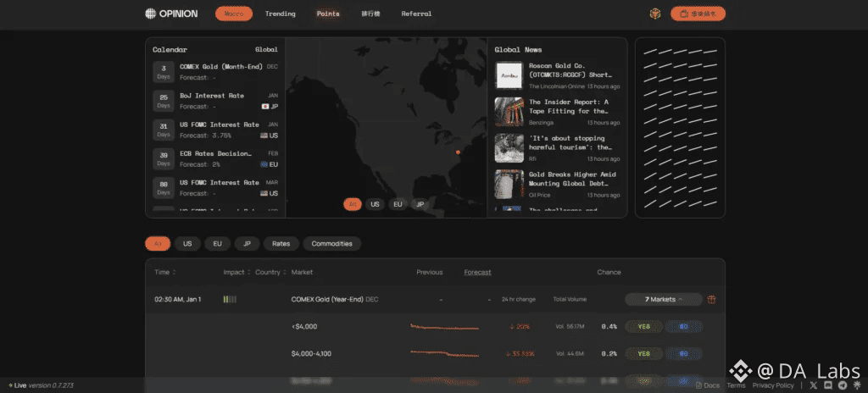Sort the table by Time column
This screenshot has width=868, height=393.
(165, 273)
